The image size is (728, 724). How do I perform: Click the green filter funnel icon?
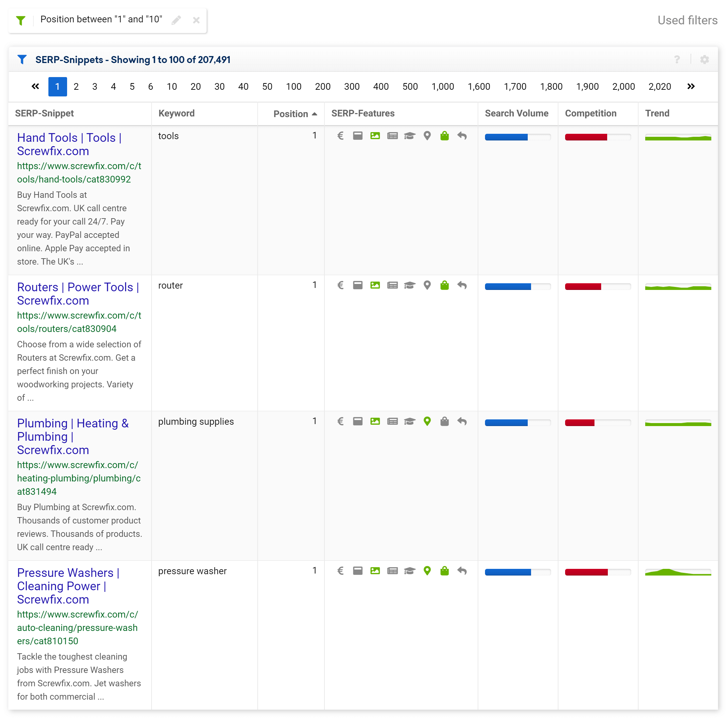(21, 20)
